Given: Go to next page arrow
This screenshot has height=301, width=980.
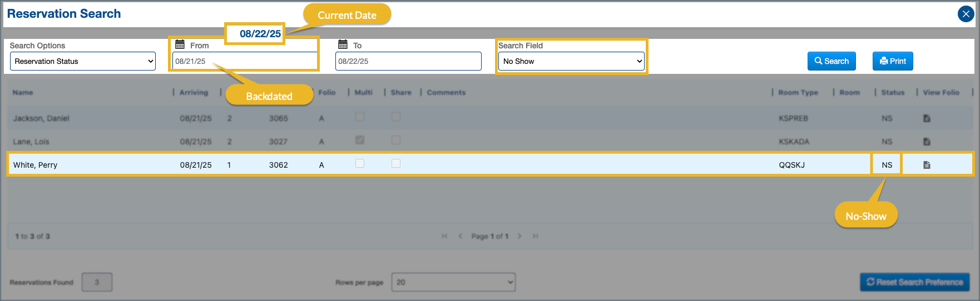Looking at the screenshot, I should tap(519, 236).
